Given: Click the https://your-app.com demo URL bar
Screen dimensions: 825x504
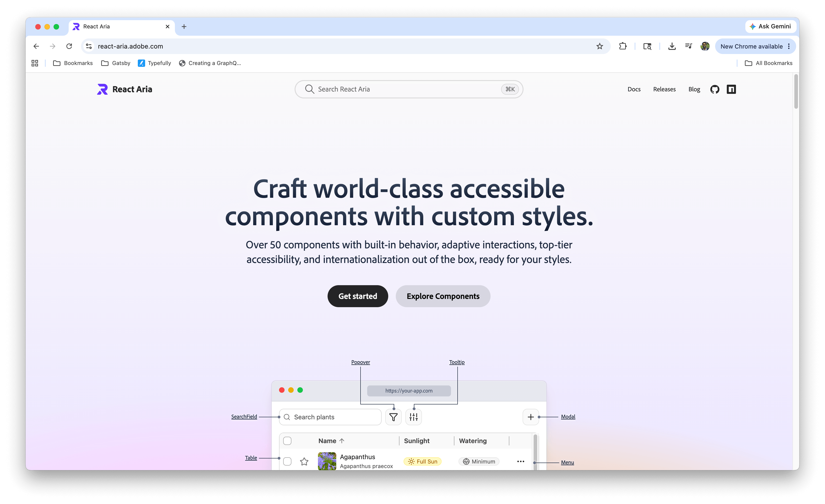Looking at the screenshot, I should coord(409,391).
